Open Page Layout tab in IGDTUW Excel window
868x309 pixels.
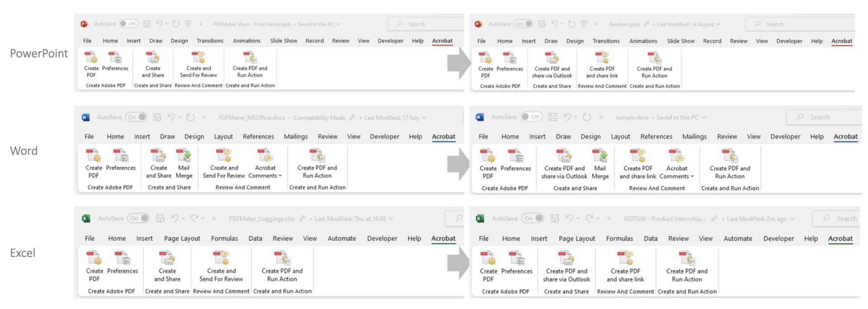click(577, 239)
